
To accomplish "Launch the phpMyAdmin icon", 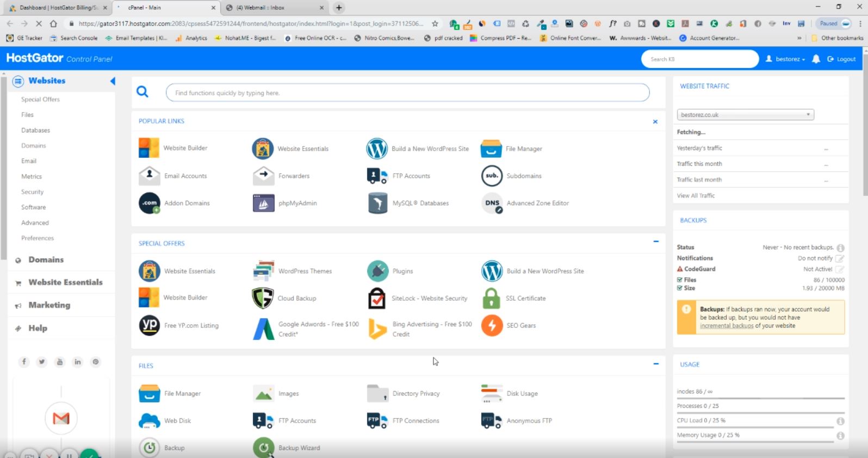I will point(263,203).
